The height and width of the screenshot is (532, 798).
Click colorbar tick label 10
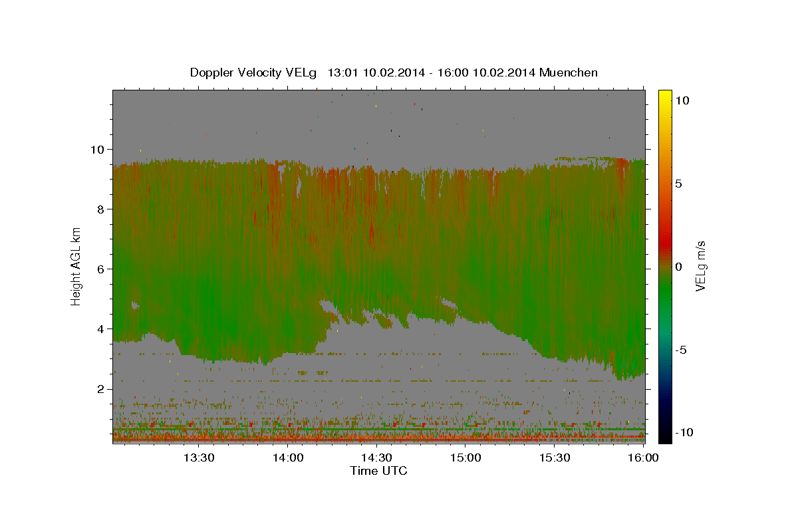(682, 100)
